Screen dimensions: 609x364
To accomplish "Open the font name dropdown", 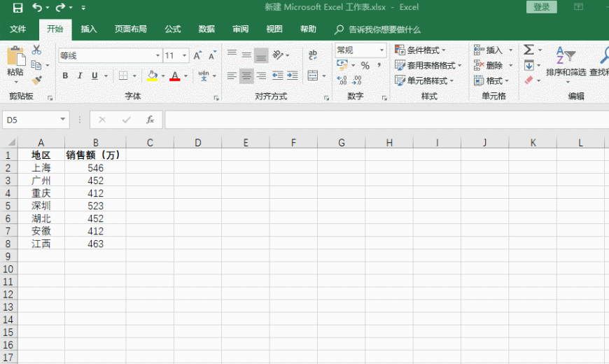I will point(157,55).
